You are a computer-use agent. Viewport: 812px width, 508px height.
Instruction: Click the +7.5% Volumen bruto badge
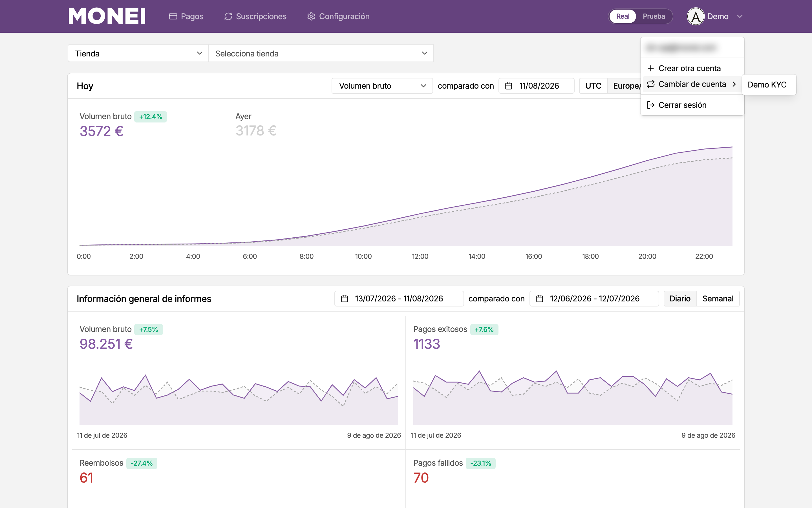tap(149, 330)
